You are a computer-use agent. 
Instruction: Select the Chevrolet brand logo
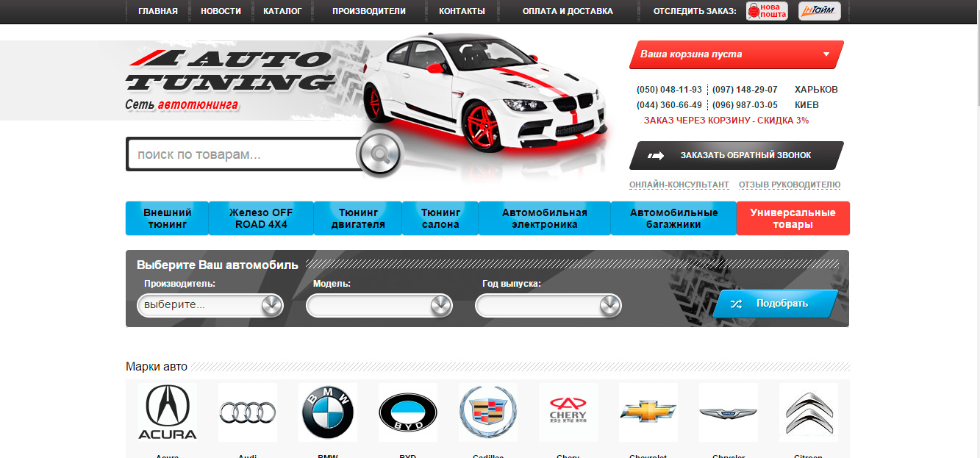pyautogui.click(x=648, y=412)
